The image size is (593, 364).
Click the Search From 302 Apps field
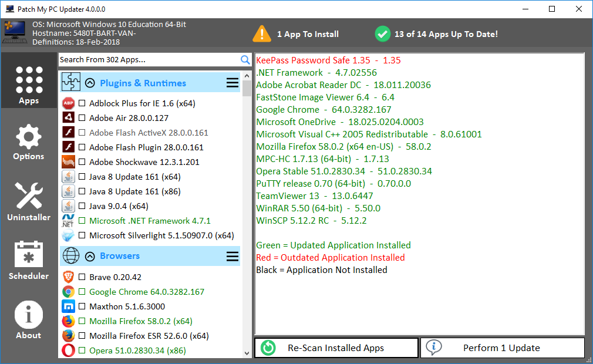click(149, 60)
